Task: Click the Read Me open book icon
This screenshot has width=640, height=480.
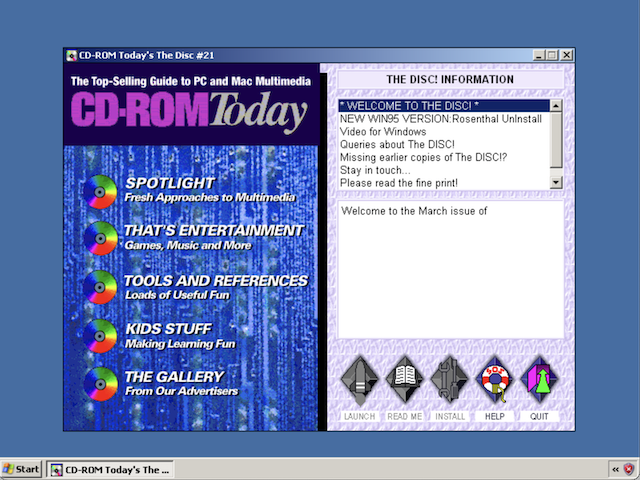Action: click(x=404, y=380)
